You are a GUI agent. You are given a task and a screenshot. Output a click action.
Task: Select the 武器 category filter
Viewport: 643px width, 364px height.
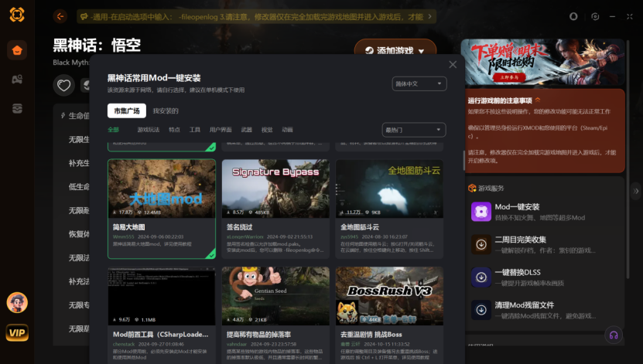point(247,130)
